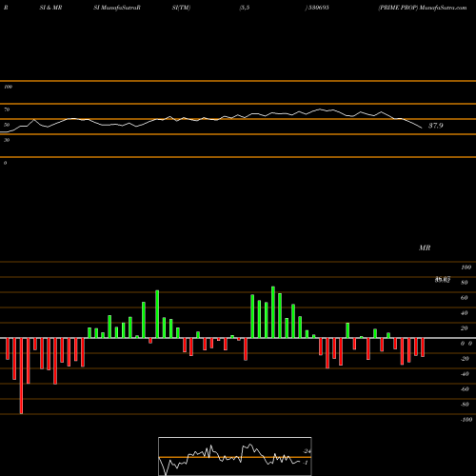Click the longest red MR bar near -100

(21, 376)
